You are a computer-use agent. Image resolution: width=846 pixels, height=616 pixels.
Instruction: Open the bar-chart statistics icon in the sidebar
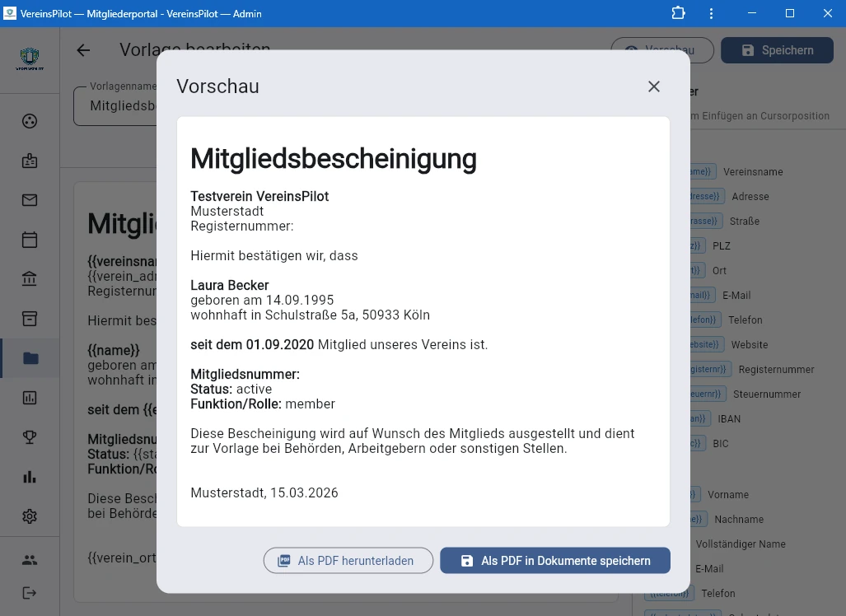[x=30, y=477]
